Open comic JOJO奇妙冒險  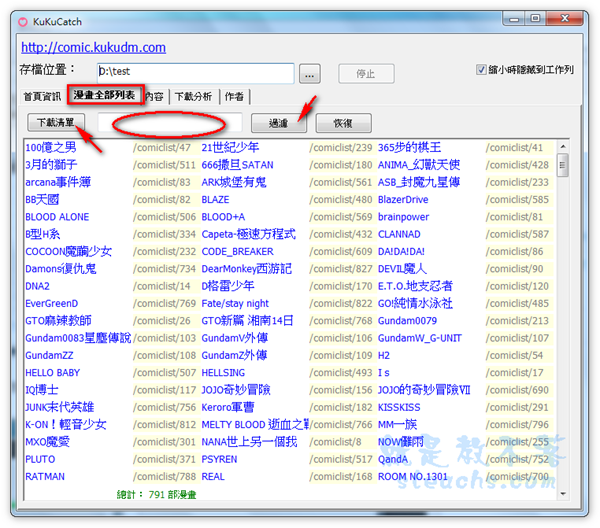pos(236,390)
